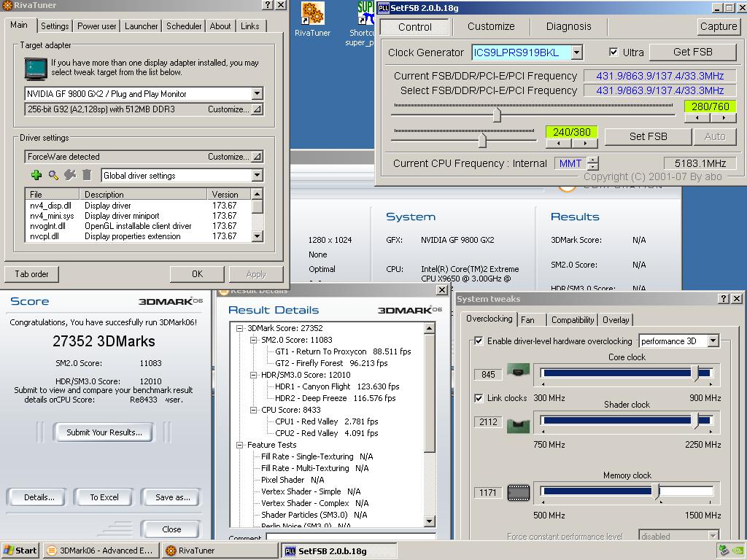
Task: Click the MMT spinner up arrow
Action: 592,160
